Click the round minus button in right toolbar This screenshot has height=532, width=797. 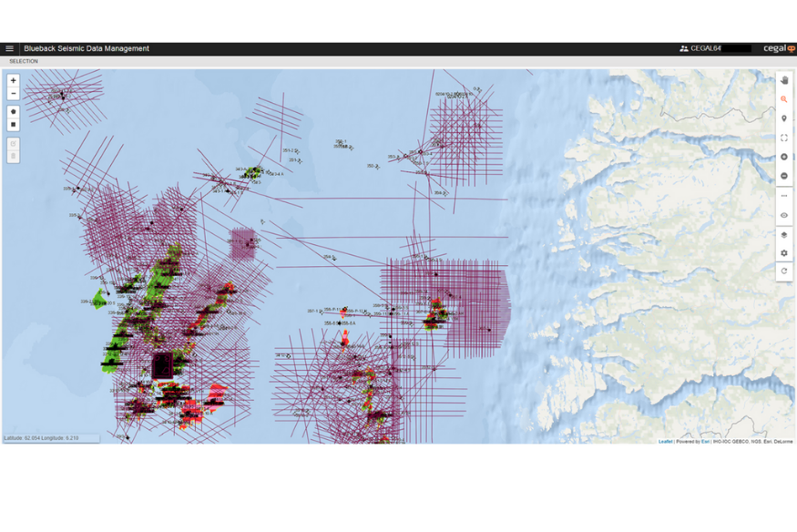pyautogui.click(x=784, y=176)
